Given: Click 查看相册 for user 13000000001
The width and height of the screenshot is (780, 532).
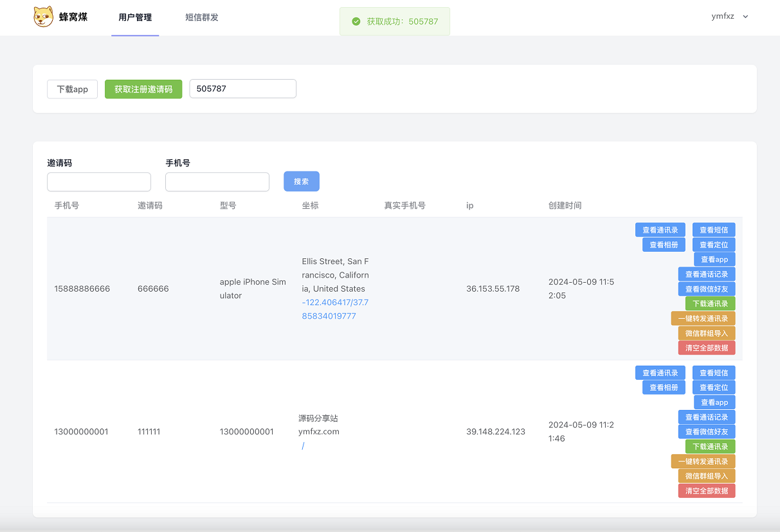Looking at the screenshot, I should pyautogui.click(x=664, y=387).
